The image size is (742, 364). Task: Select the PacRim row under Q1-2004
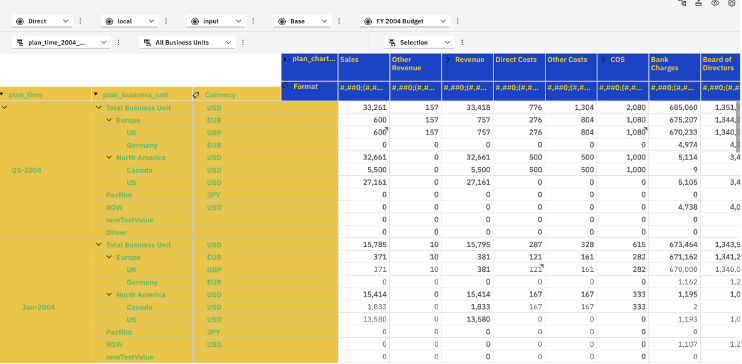click(119, 195)
